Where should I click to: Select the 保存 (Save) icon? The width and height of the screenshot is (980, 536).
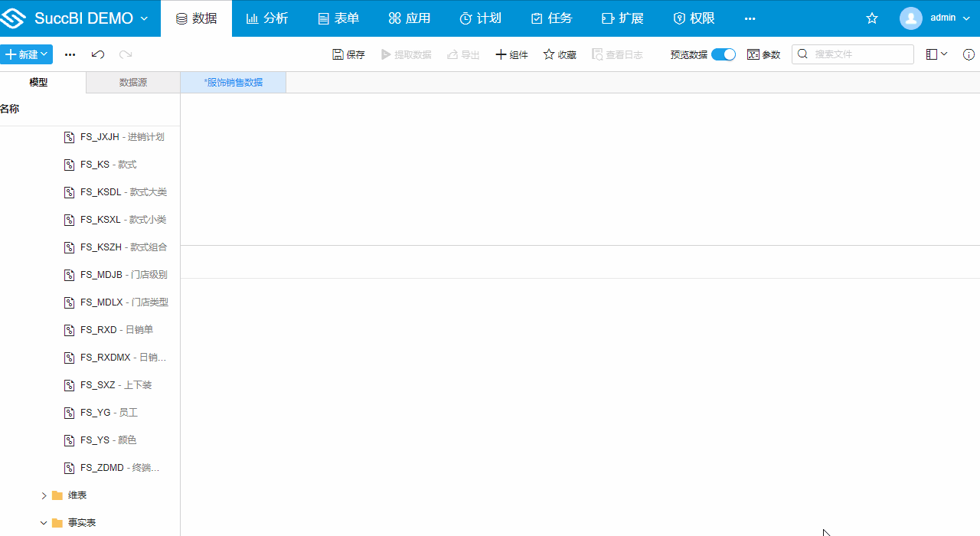tap(338, 54)
